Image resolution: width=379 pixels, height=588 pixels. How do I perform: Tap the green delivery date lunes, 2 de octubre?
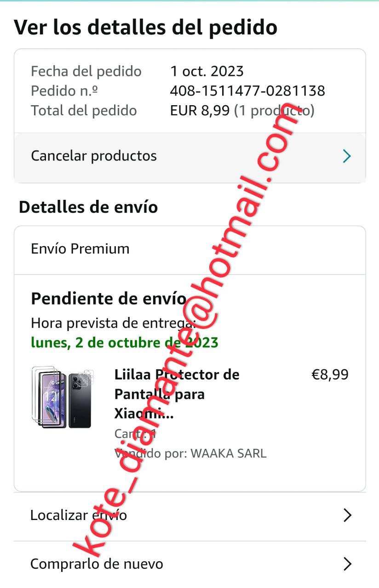tap(125, 343)
